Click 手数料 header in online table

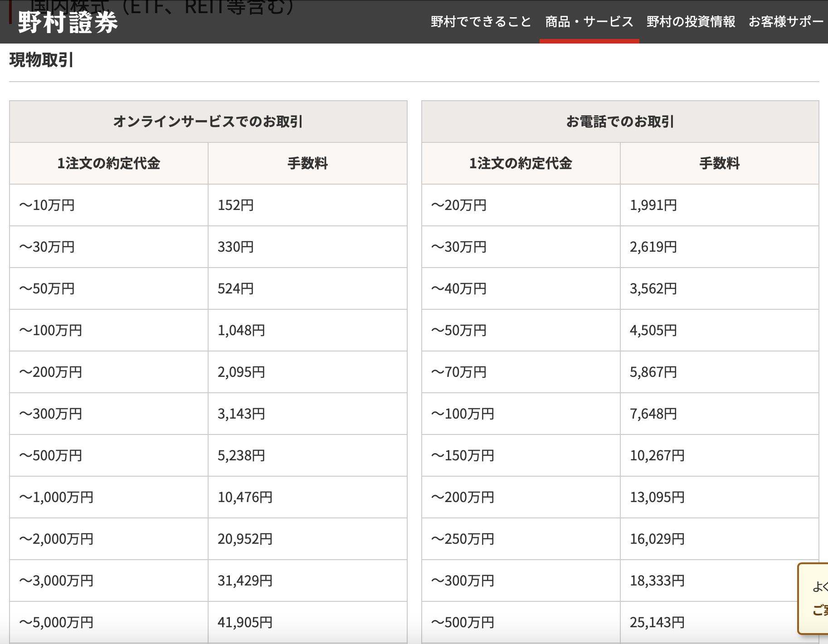point(307,163)
